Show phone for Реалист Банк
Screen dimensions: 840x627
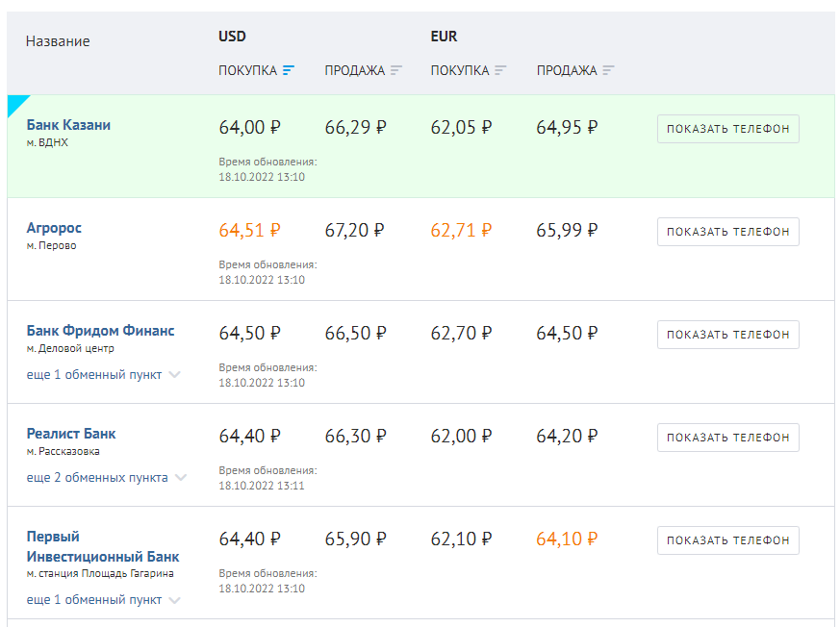pos(728,438)
